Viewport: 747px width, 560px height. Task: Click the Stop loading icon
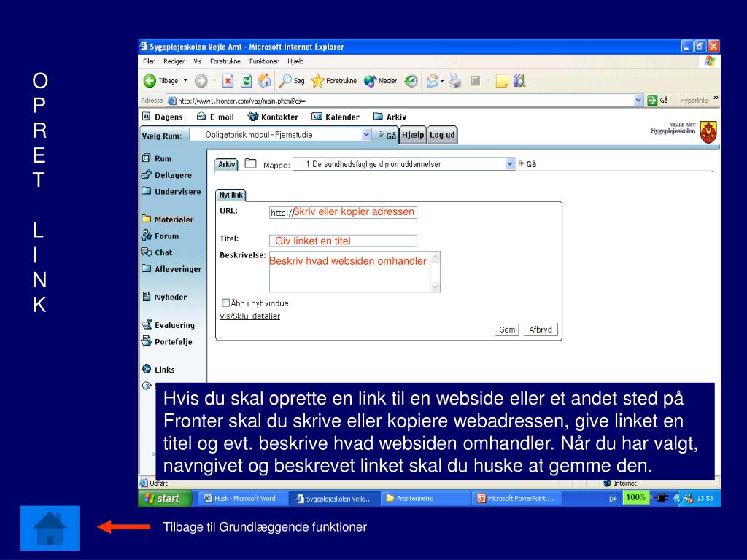(228, 81)
